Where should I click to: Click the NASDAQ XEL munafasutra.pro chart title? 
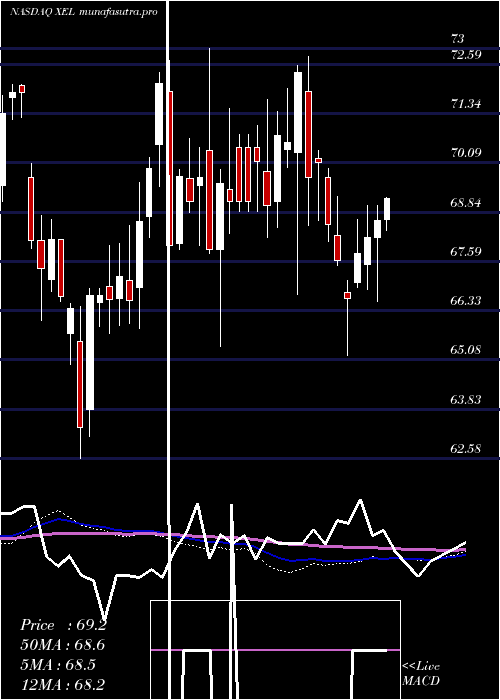click(x=83, y=12)
